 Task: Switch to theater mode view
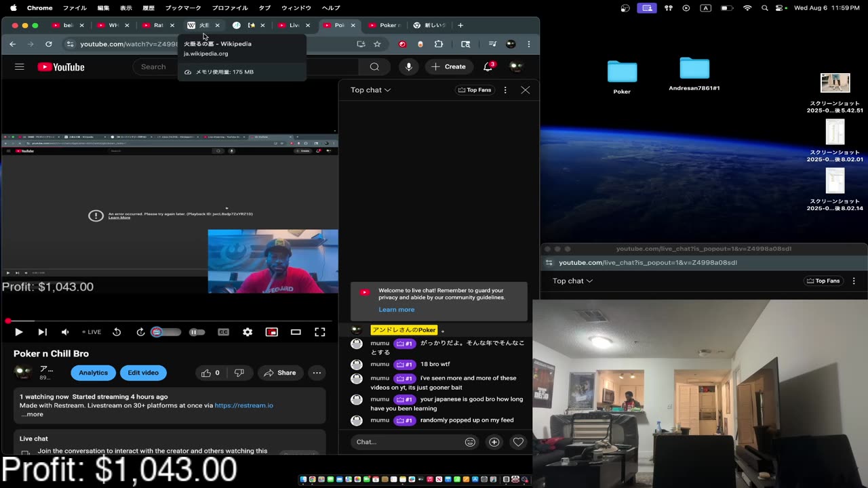click(296, 332)
